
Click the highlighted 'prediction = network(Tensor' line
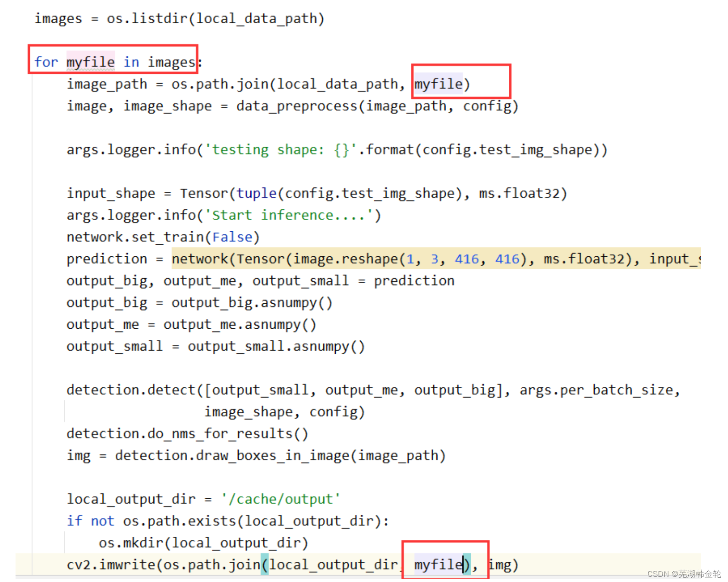point(384,259)
